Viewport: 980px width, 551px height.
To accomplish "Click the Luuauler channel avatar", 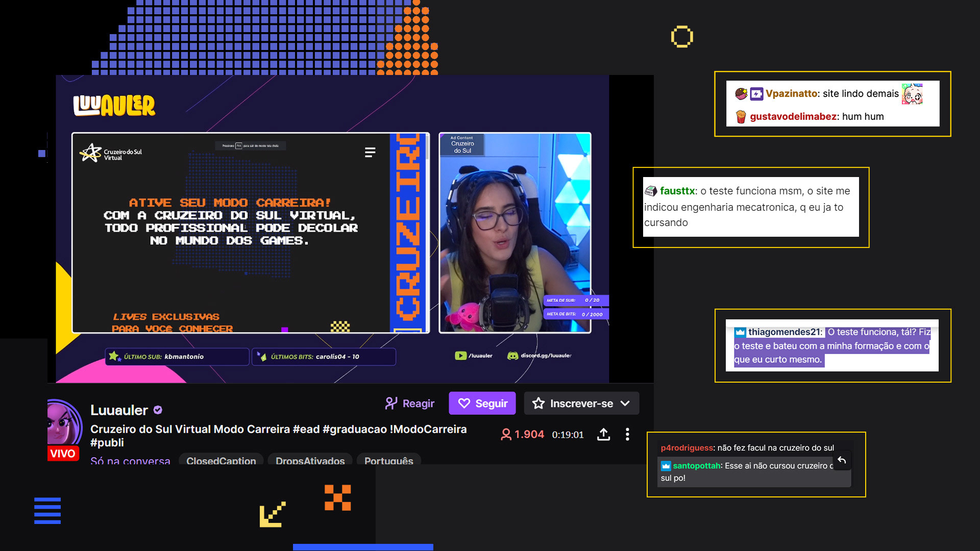I will [x=64, y=423].
